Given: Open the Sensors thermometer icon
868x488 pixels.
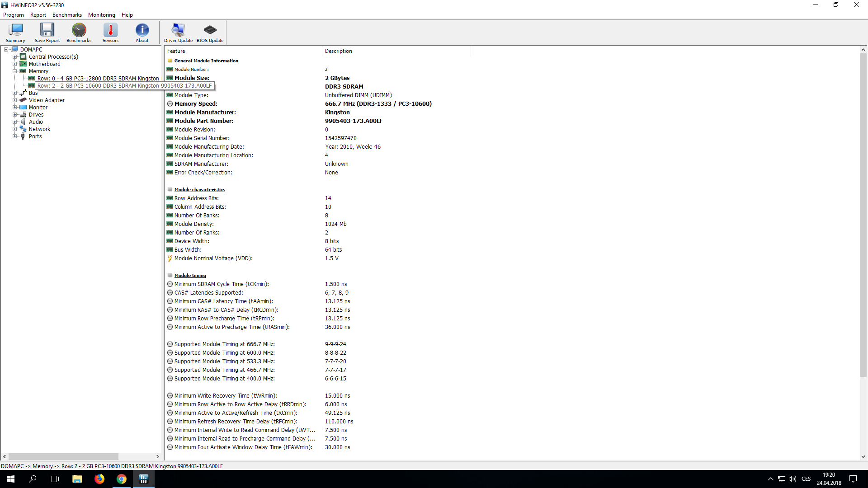Looking at the screenshot, I should coord(110,33).
